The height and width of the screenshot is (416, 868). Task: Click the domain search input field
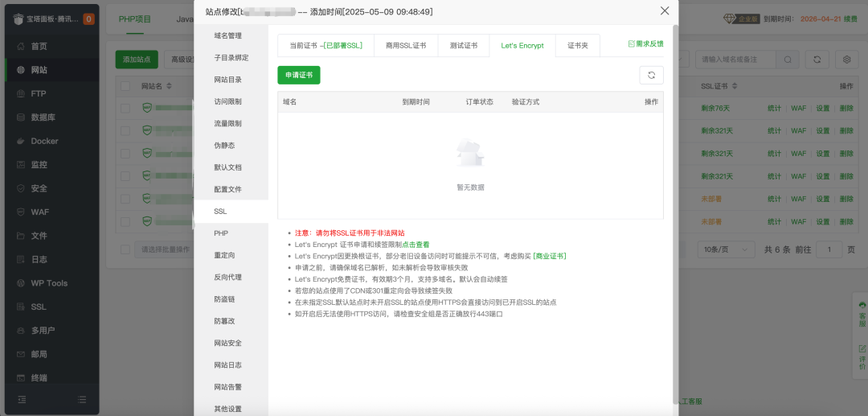click(x=735, y=60)
